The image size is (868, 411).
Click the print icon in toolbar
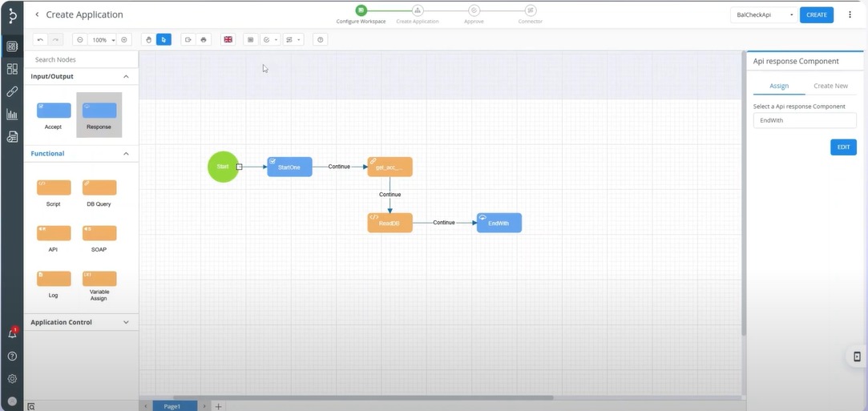point(204,39)
